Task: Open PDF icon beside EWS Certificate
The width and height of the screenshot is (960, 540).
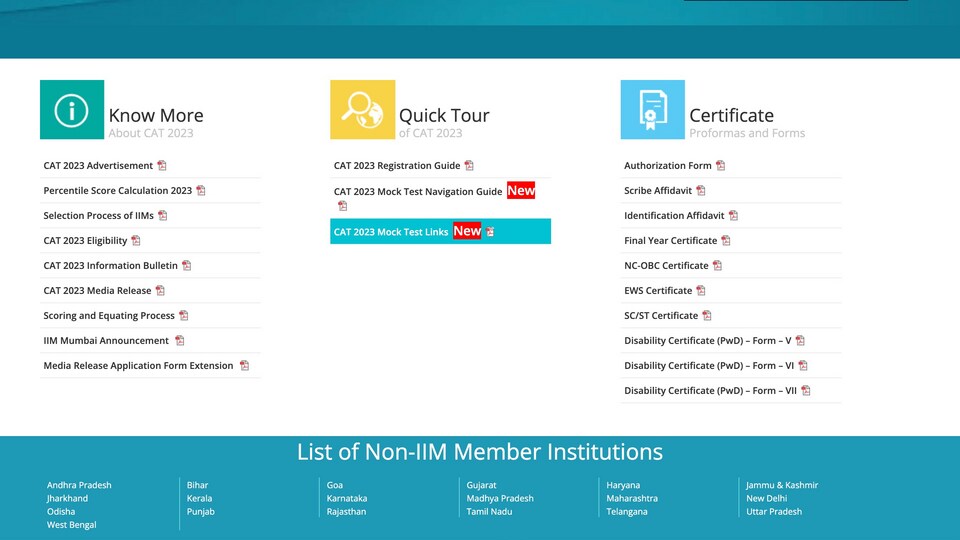Action: (701, 290)
